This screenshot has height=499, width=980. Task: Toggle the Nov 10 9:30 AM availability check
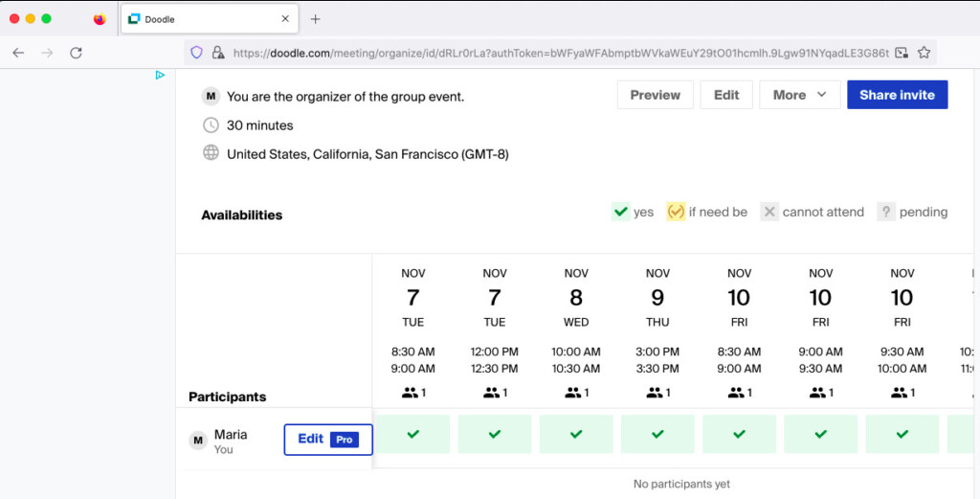902,434
